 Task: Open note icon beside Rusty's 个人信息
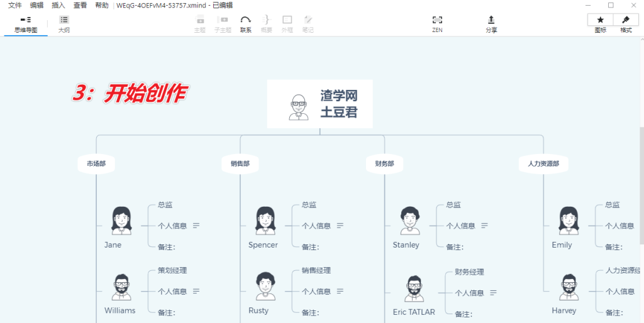tap(340, 292)
